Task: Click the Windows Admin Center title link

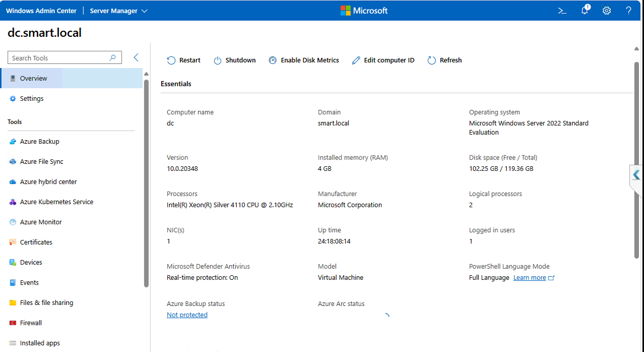Action: point(41,11)
